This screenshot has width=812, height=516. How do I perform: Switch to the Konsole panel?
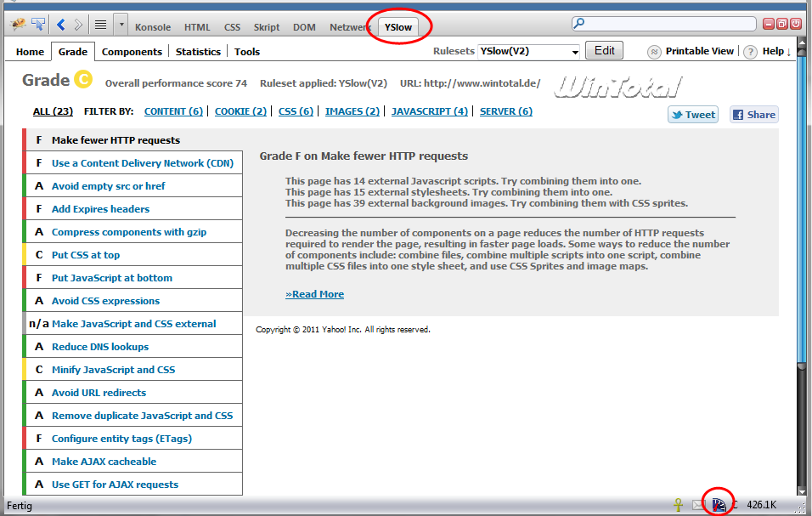click(x=153, y=27)
